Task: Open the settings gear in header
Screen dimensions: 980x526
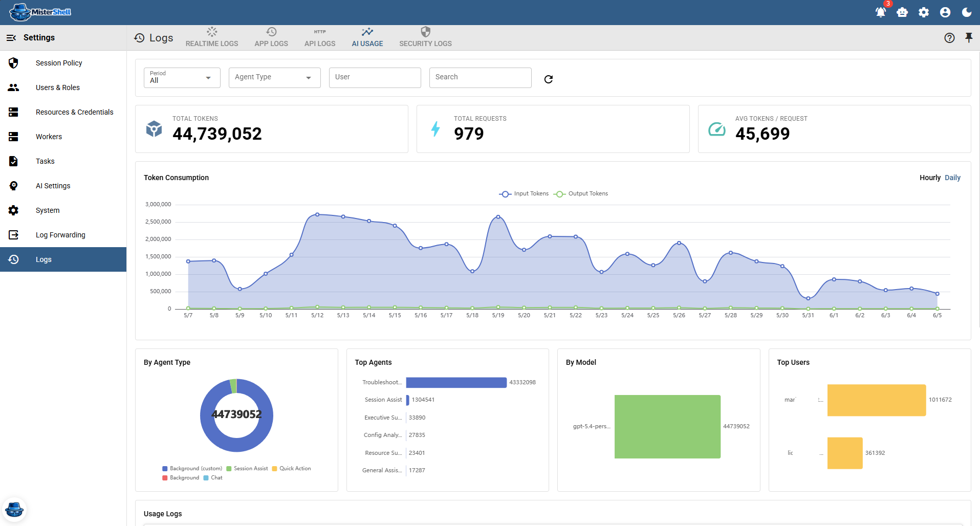Action: click(x=924, y=12)
